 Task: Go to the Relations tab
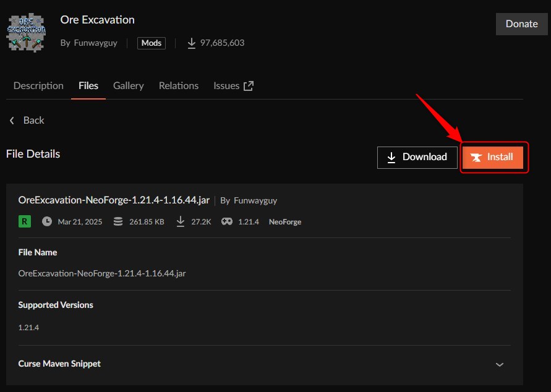[179, 86]
